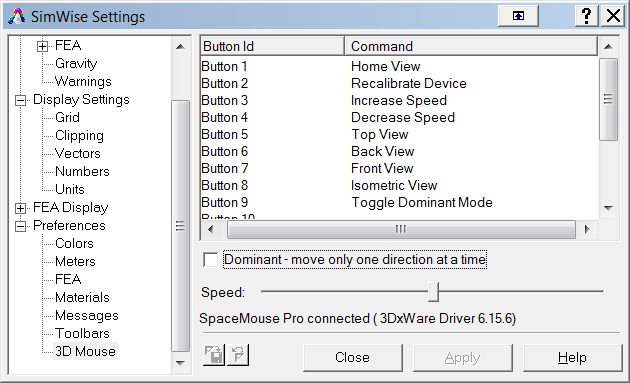Open the Toolbars preferences item
This screenshot has height=383, width=630.
[82, 333]
